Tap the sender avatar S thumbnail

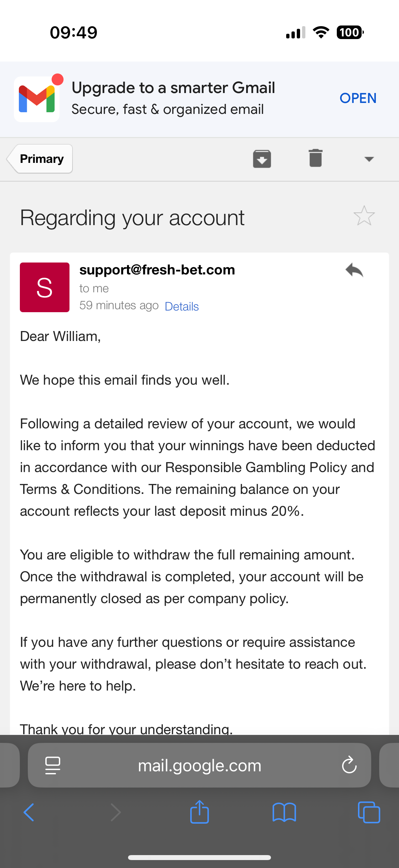[44, 287]
